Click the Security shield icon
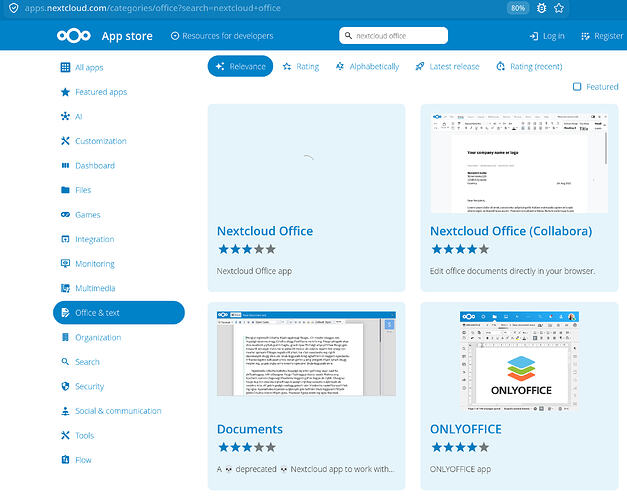627x500 pixels. click(65, 386)
